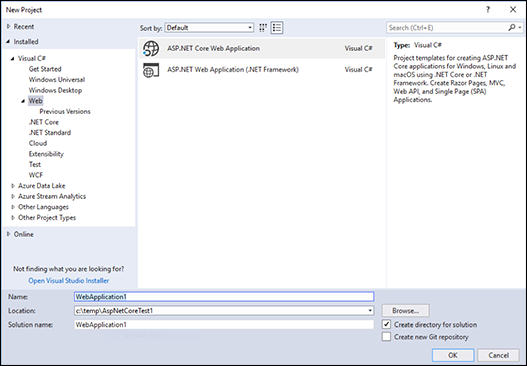The width and height of the screenshot is (527, 366).
Task: Select the Extensibility category
Action: tap(46, 154)
